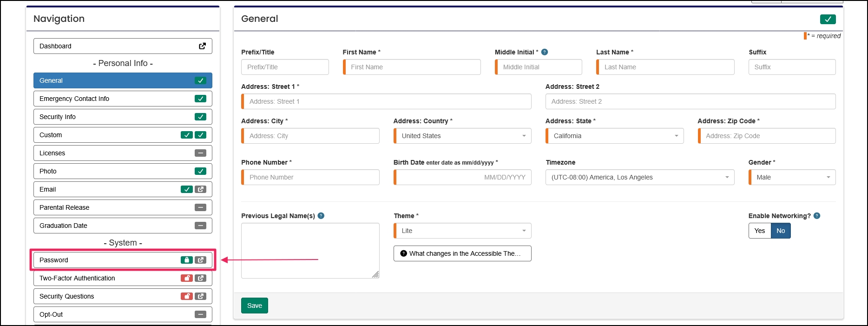Expand the Address State dropdown
Viewport: 868px width, 326px height.
[614, 136]
